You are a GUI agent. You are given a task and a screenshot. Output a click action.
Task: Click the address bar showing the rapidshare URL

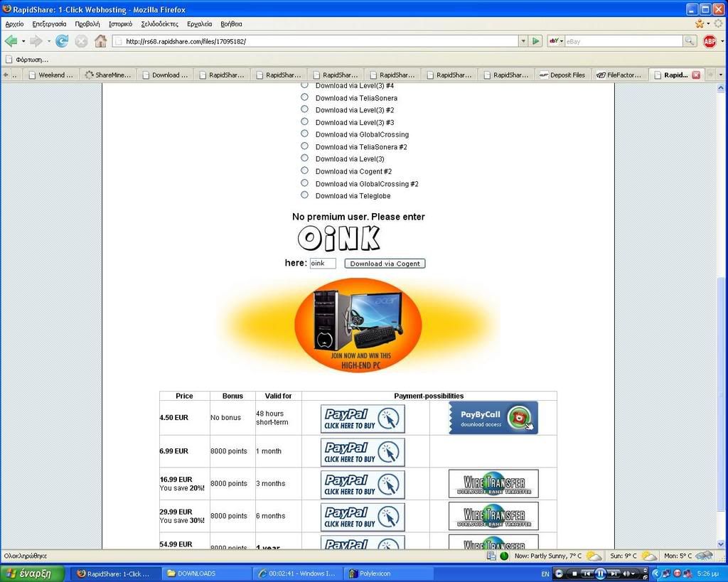pyautogui.click(x=316, y=41)
